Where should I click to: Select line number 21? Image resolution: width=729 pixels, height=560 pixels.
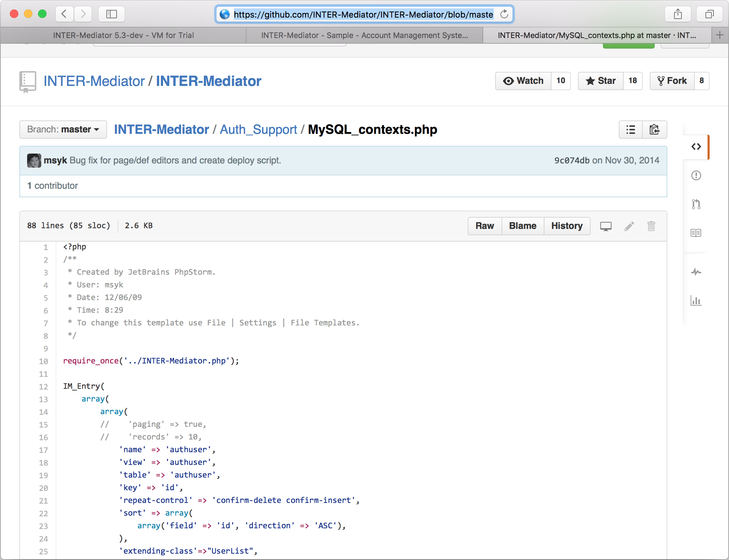coord(43,501)
